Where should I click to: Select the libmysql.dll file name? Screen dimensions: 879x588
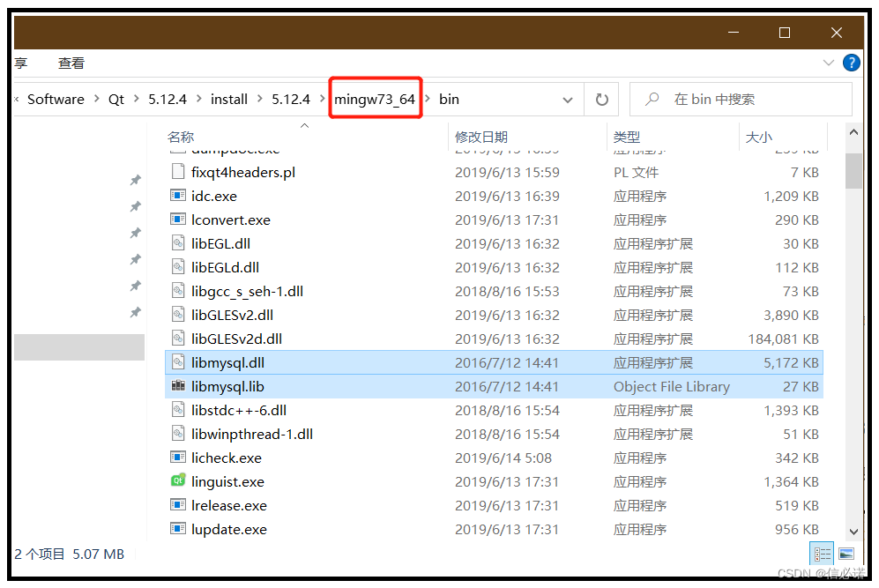click(x=227, y=362)
